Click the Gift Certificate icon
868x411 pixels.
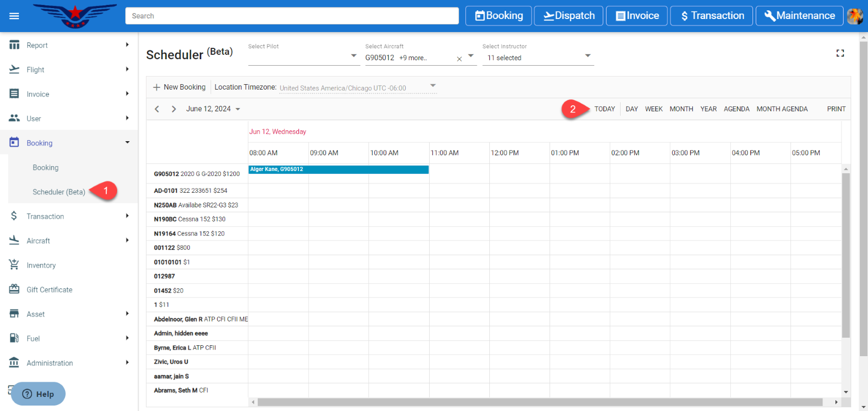coord(14,289)
